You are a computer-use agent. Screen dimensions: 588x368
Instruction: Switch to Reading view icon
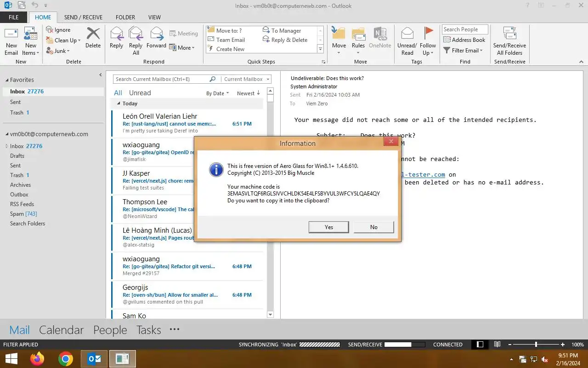pyautogui.click(x=497, y=345)
